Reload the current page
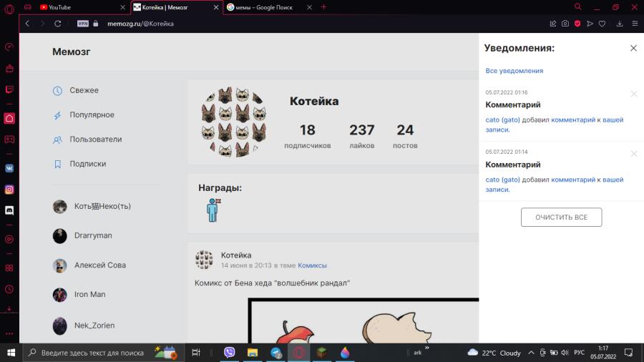This screenshot has width=644, height=362. (x=58, y=24)
